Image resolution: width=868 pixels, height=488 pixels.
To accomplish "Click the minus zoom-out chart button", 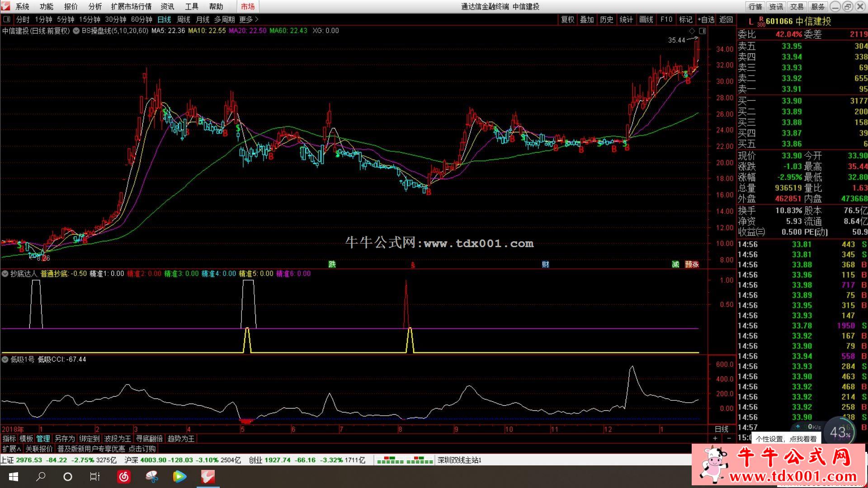I will pyautogui.click(x=729, y=438).
